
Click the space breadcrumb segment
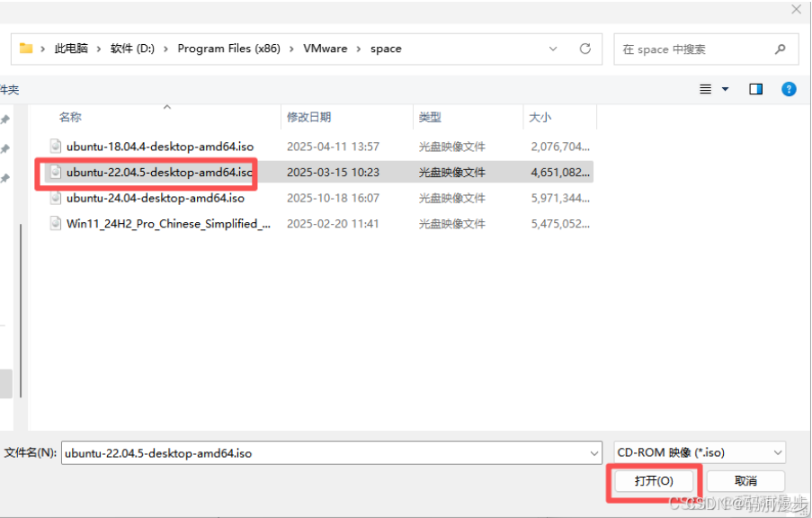(x=386, y=49)
